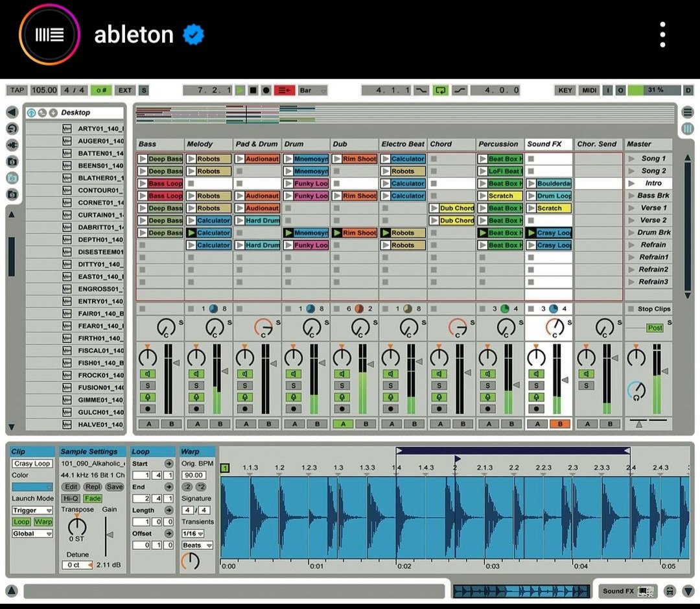Launch the Refrain3 scene
The height and width of the screenshot is (609, 700).
tap(632, 282)
